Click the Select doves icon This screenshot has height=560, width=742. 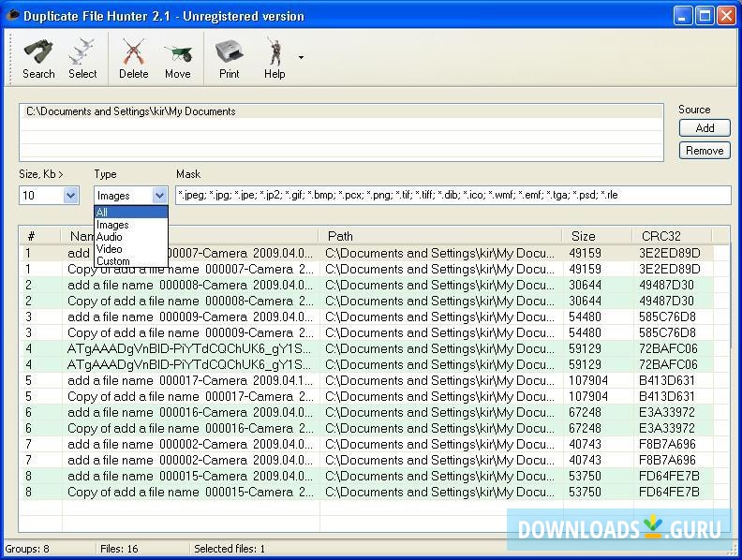82,52
